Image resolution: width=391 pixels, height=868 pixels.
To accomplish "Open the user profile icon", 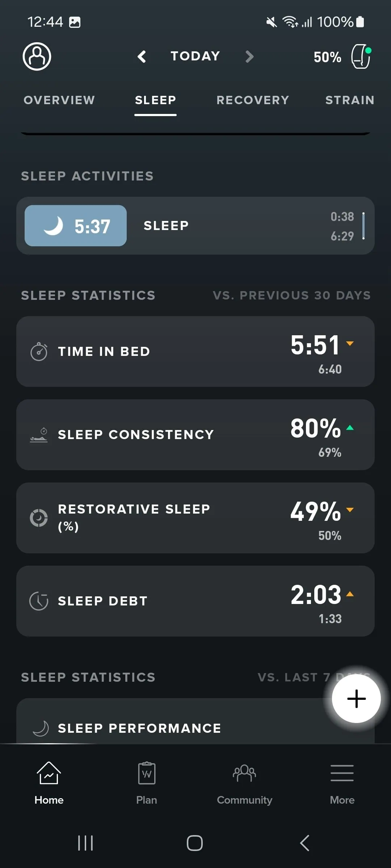I will pos(37,56).
